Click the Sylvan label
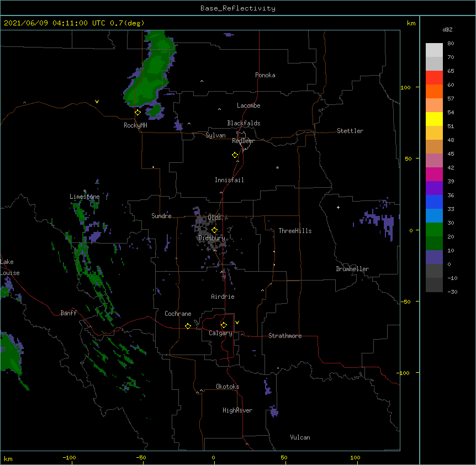 (x=215, y=135)
